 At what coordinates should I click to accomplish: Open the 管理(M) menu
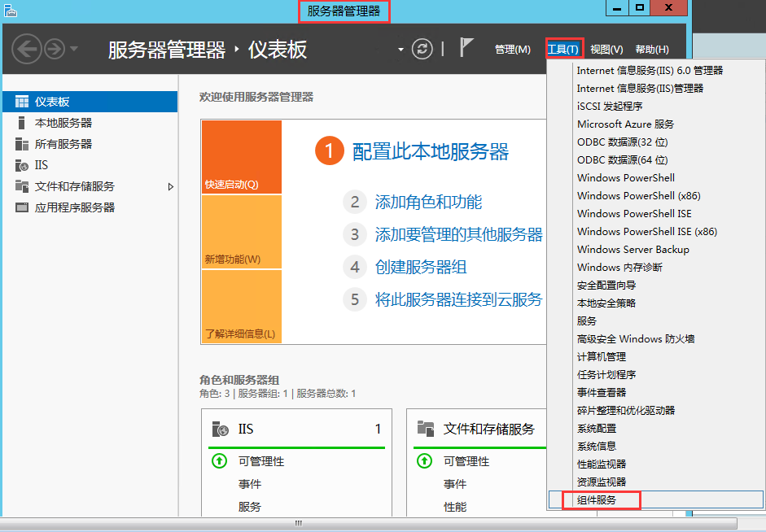pos(513,50)
